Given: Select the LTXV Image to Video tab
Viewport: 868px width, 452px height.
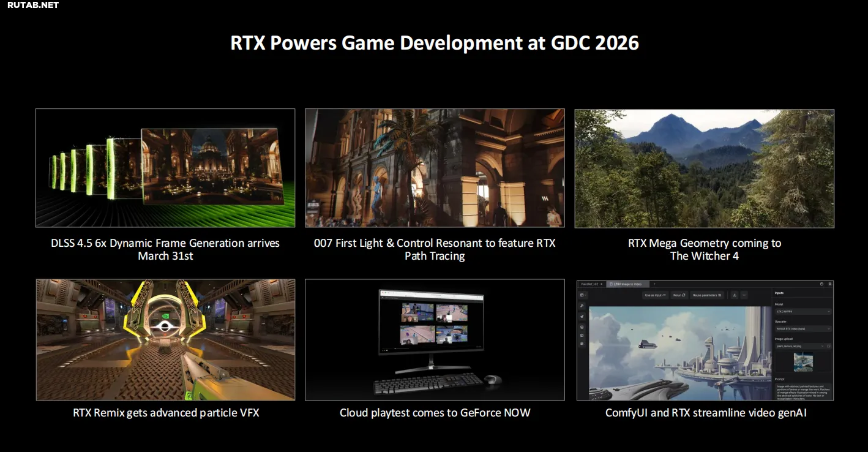Looking at the screenshot, I should (x=627, y=284).
